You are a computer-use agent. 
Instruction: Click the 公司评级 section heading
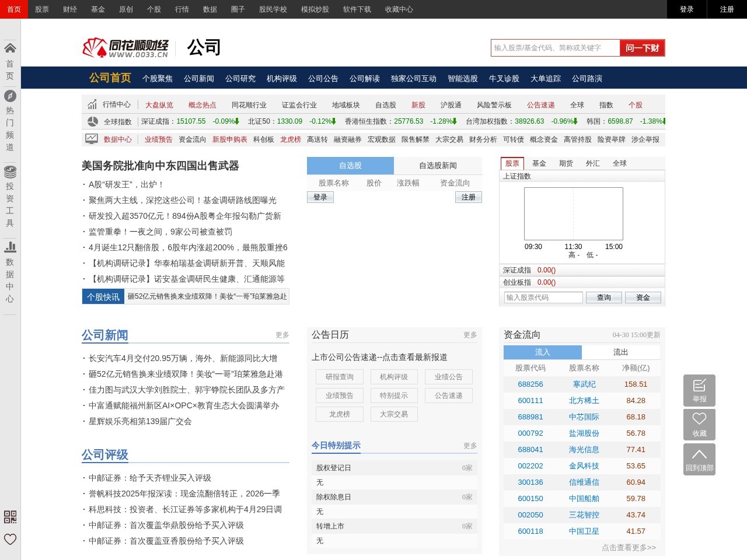pyautogui.click(x=105, y=454)
